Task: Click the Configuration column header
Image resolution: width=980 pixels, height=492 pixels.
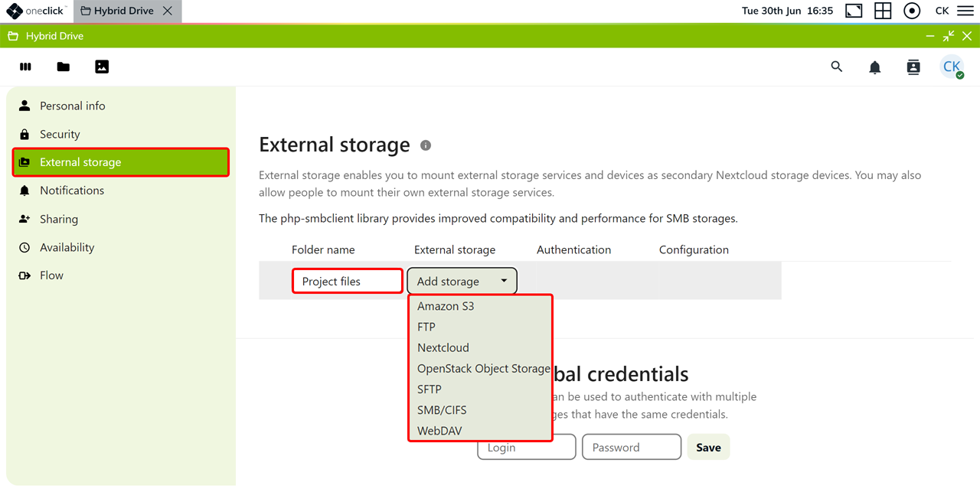Action: pyautogui.click(x=694, y=249)
